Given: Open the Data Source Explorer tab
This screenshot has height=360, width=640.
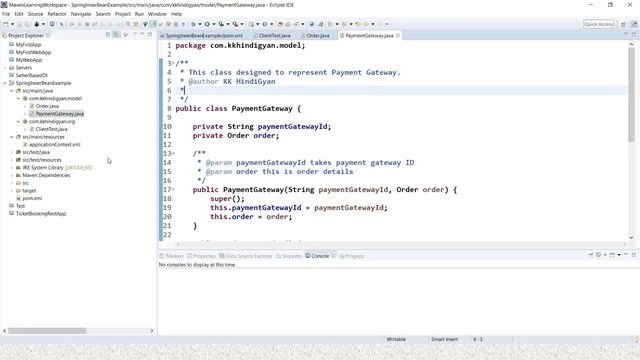Looking at the screenshot, I should (246, 256).
